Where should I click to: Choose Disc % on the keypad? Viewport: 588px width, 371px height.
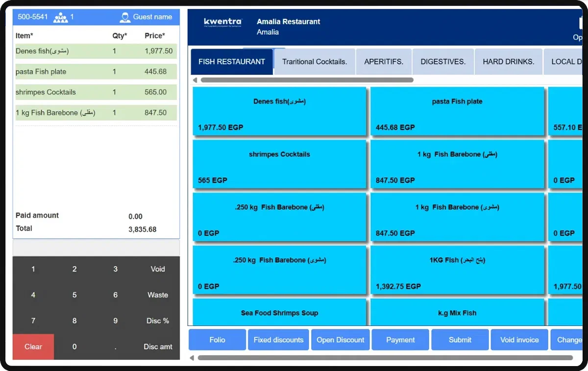[x=158, y=321]
